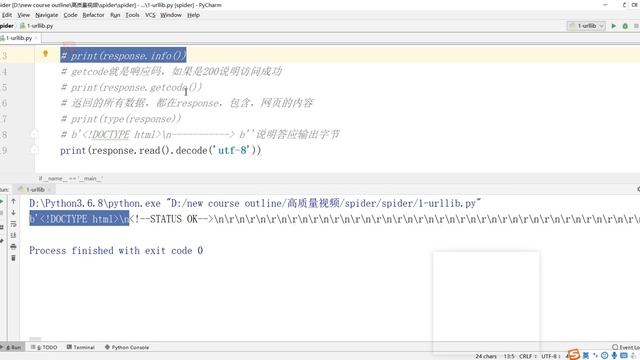Click the Sogou microphone voice icon

coord(614,356)
